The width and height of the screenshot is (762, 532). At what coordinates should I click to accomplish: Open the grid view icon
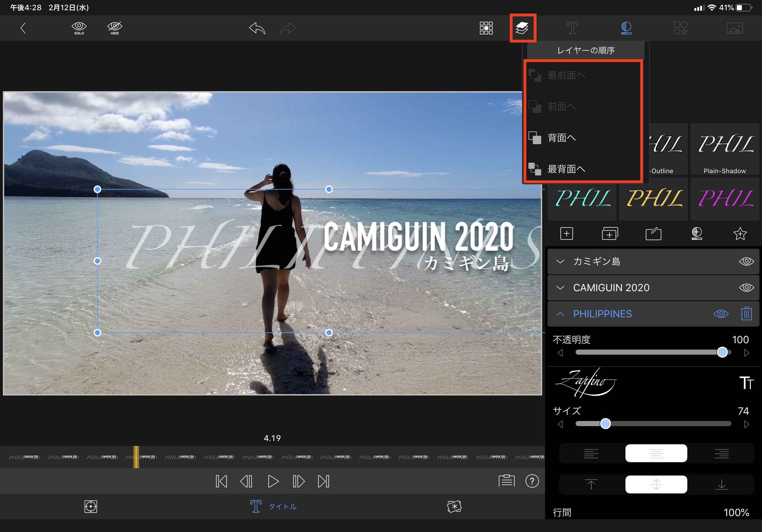486,28
